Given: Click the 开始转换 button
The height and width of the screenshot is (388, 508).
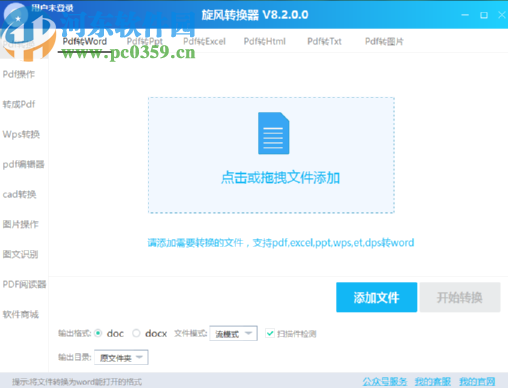Looking at the screenshot, I should pos(460,297).
